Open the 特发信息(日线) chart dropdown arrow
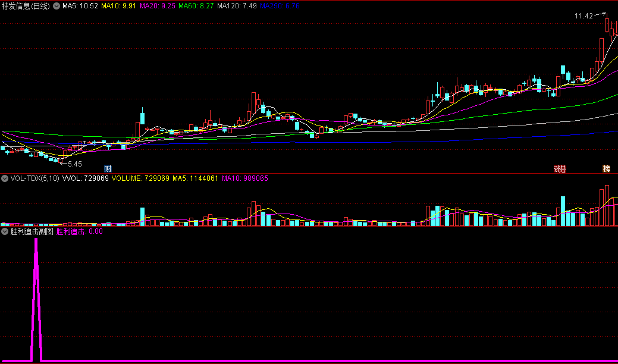618x364 pixels. [x=57, y=6]
